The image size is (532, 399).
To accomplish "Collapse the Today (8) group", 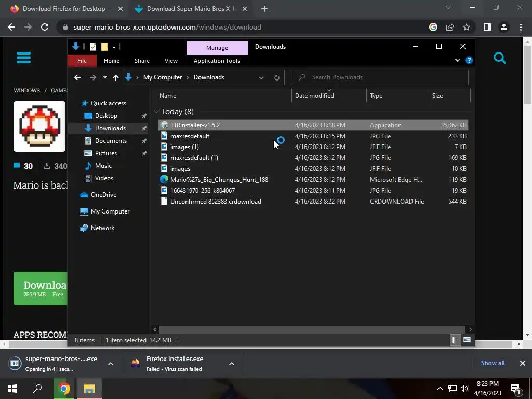I will coord(156,112).
